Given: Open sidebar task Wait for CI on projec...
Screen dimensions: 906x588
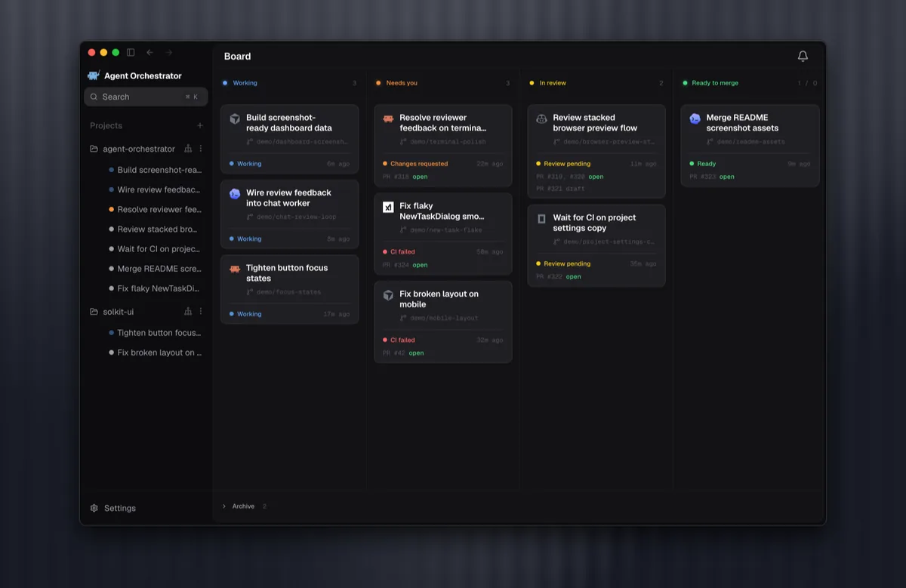Looking at the screenshot, I should [x=155, y=248].
